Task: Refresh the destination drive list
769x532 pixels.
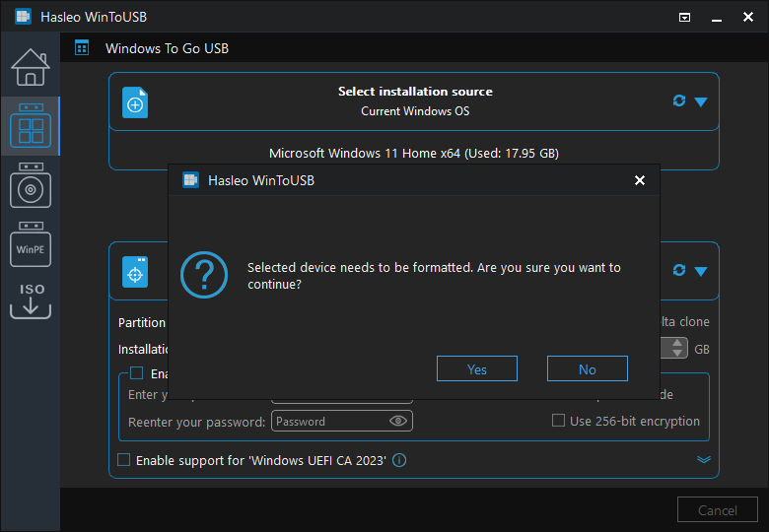Action: click(678, 270)
